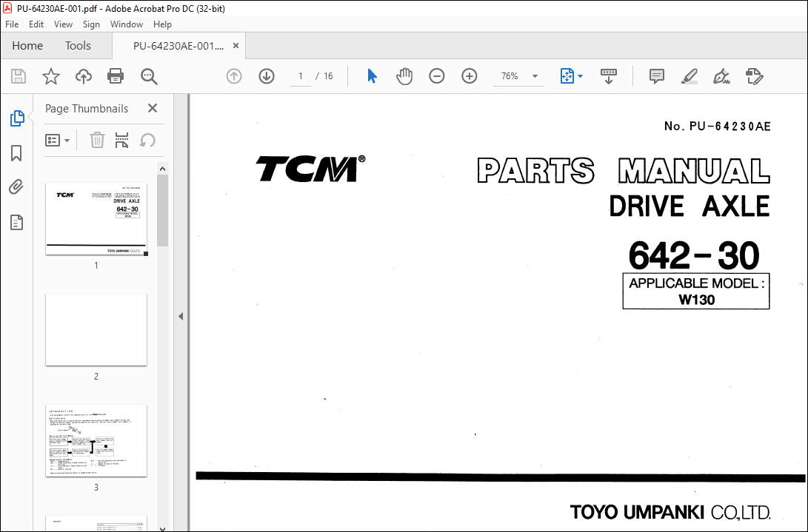Expand fit page dropdown arrow
808x532 pixels.
[x=581, y=76]
